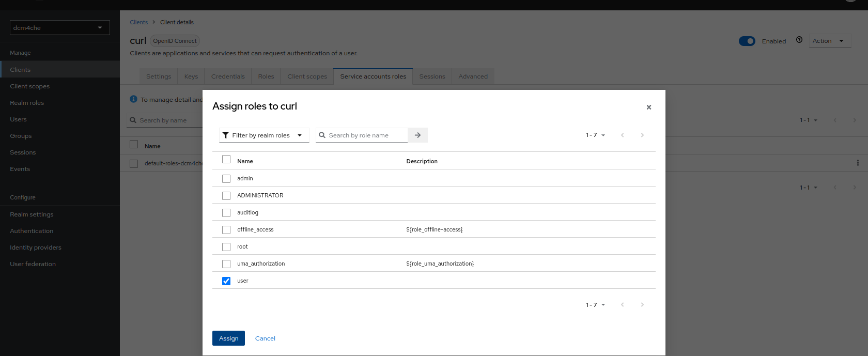Open User federation in the sidebar

click(x=60, y=264)
